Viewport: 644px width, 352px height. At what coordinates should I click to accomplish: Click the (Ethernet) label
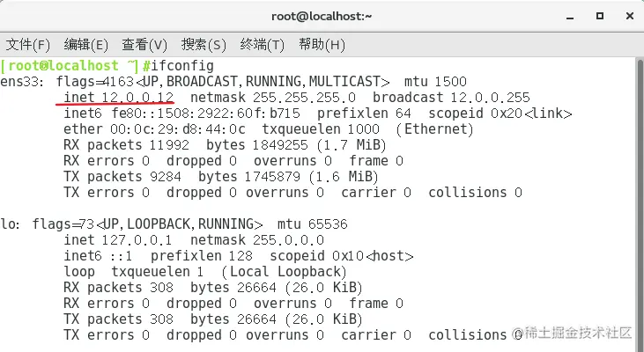click(435, 129)
